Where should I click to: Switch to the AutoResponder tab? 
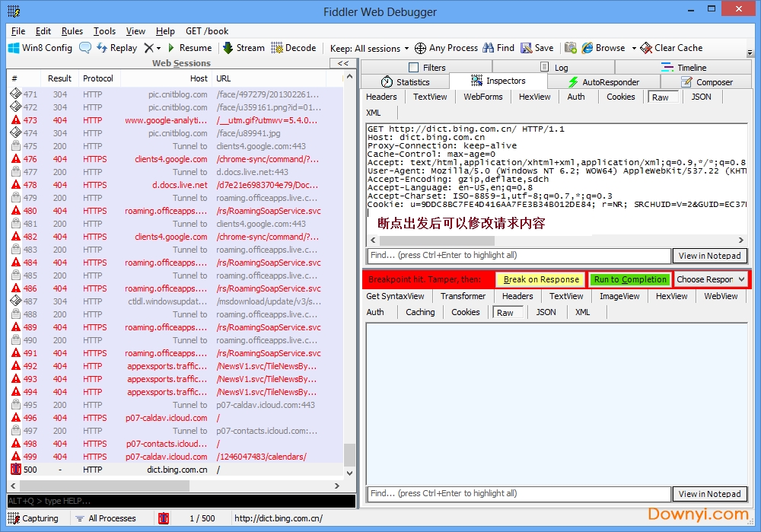tap(603, 82)
